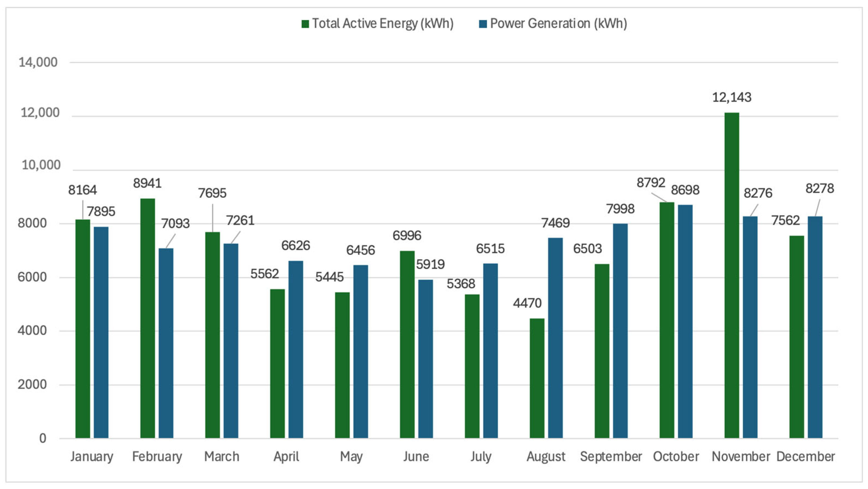Click the blue October bar
The image size is (868, 489).
[685, 321]
